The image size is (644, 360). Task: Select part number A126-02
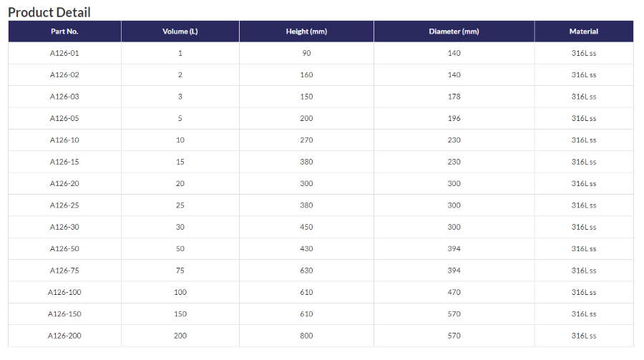pos(64,75)
